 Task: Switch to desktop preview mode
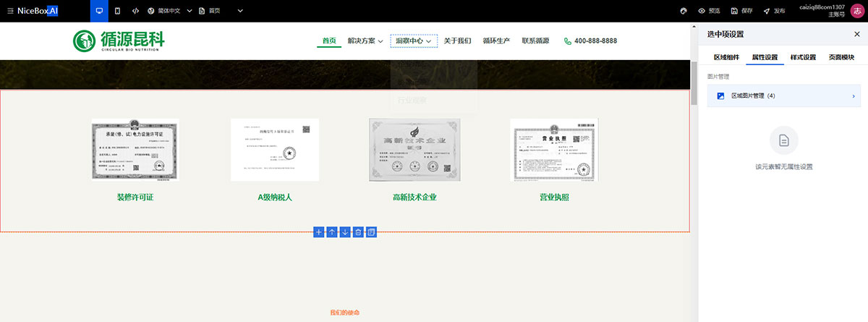[99, 11]
